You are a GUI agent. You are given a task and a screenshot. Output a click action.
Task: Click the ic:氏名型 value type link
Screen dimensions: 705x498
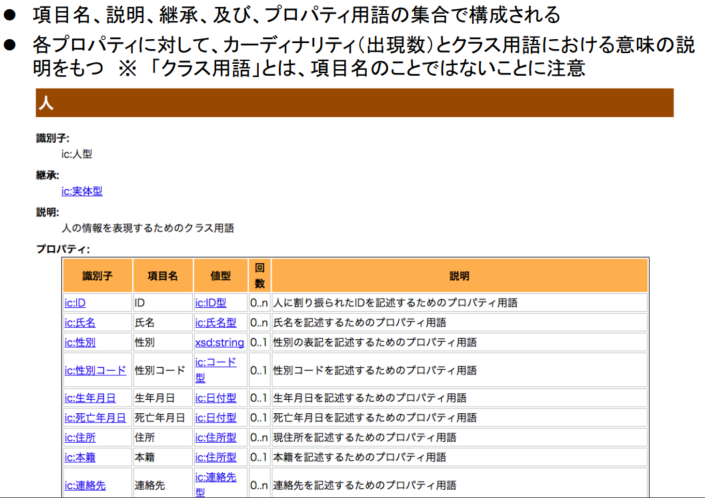click(x=215, y=322)
